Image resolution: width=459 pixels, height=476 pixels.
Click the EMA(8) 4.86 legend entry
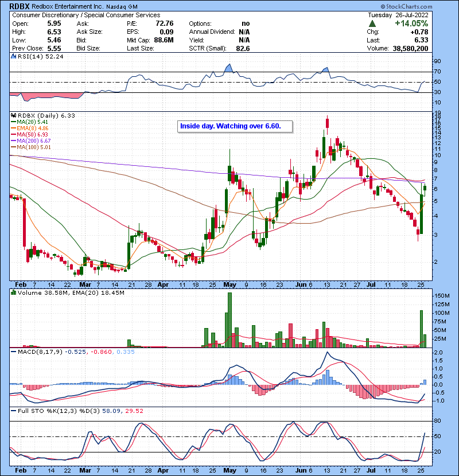[x=29, y=128]
